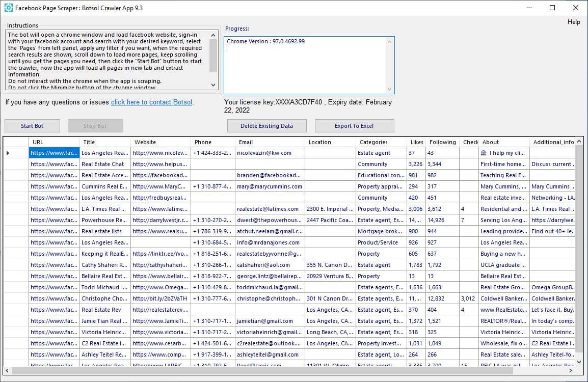This screenshot has height=382, width=588.
Task: Select likes cell 3,226
Action: pyautogui.click(x=416, y=164)
